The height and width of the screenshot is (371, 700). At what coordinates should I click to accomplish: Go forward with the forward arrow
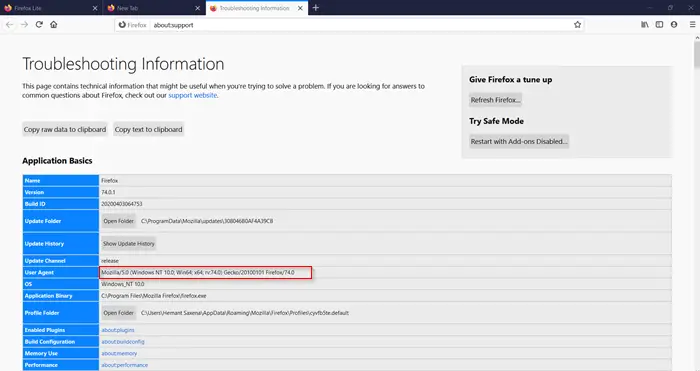pyautogui.click(x=25, y=25)
